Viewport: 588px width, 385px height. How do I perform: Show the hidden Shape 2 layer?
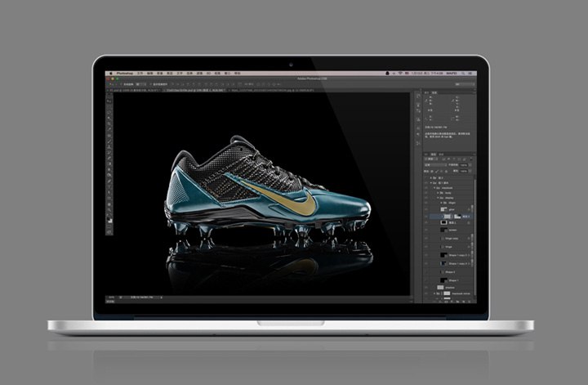(x=426, y=271)
